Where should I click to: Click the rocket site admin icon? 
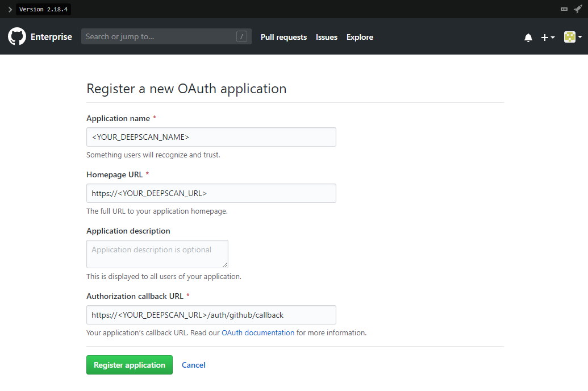point(578,9)
